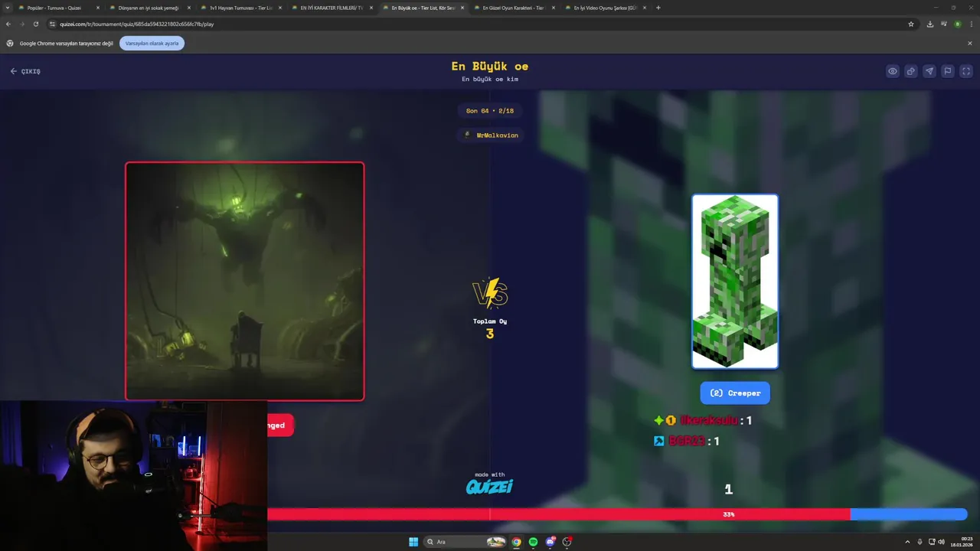Click the eye preview icon in quiz header
The image size is (980, 551).
pyautogui.click(x=893, y=71)
